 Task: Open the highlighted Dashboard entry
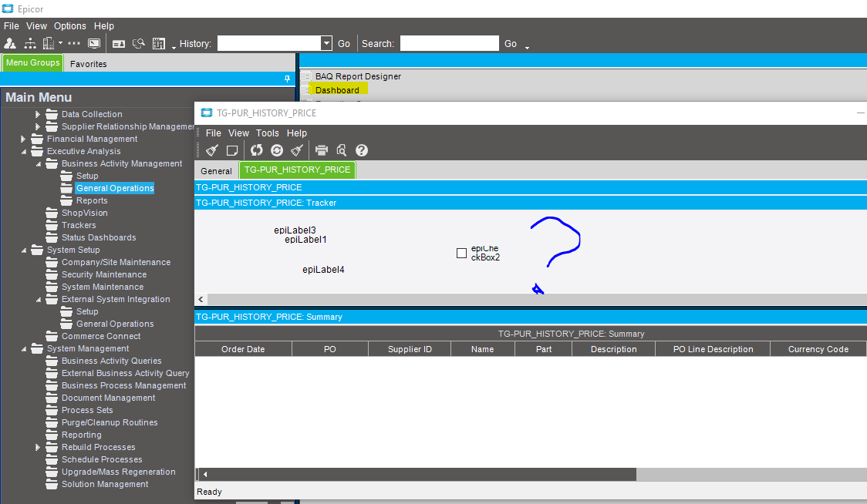pyautogui.click(x=337, y=90)
